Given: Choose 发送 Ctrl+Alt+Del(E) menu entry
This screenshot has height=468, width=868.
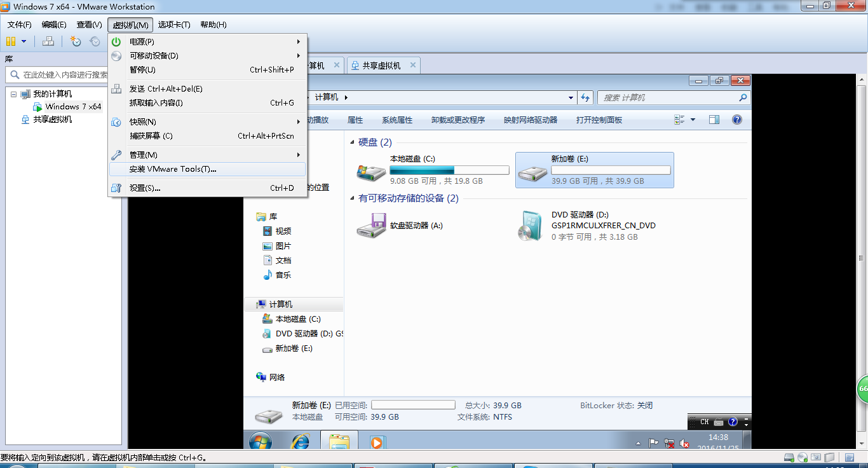Looking at the screenshot, I should [x=207, y=88].
